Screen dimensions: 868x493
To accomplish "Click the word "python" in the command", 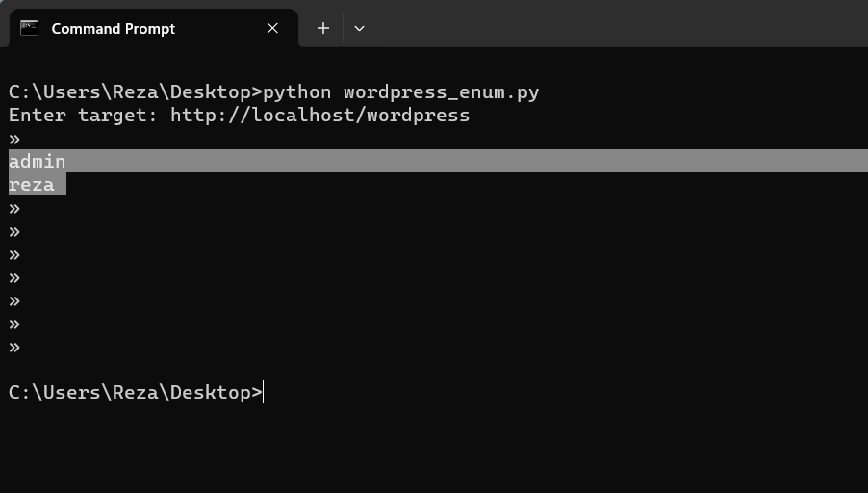I will (296, 92).
